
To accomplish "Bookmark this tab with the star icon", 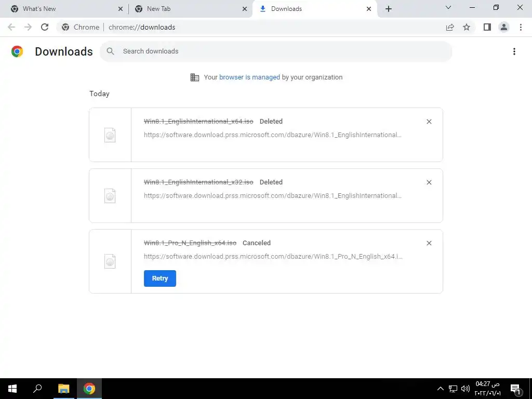I will click(x=467, y=27).
